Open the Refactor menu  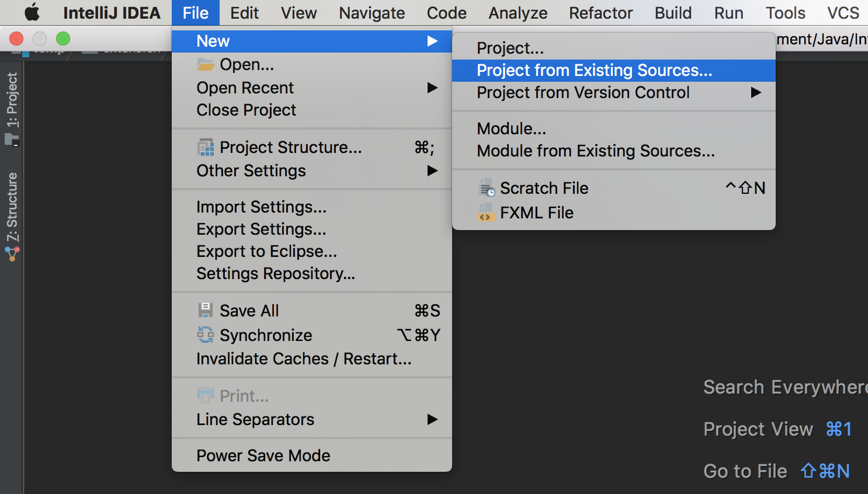[x=600, y=13]
